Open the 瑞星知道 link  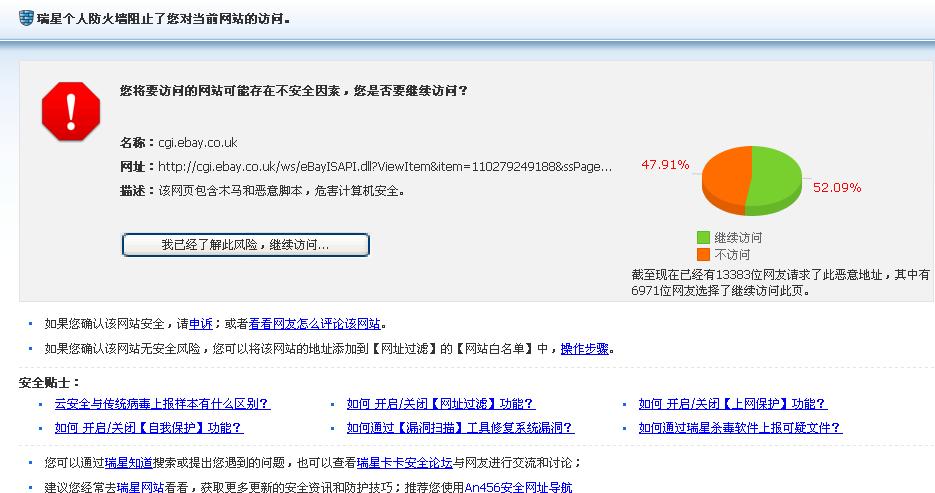coord(129,463)
